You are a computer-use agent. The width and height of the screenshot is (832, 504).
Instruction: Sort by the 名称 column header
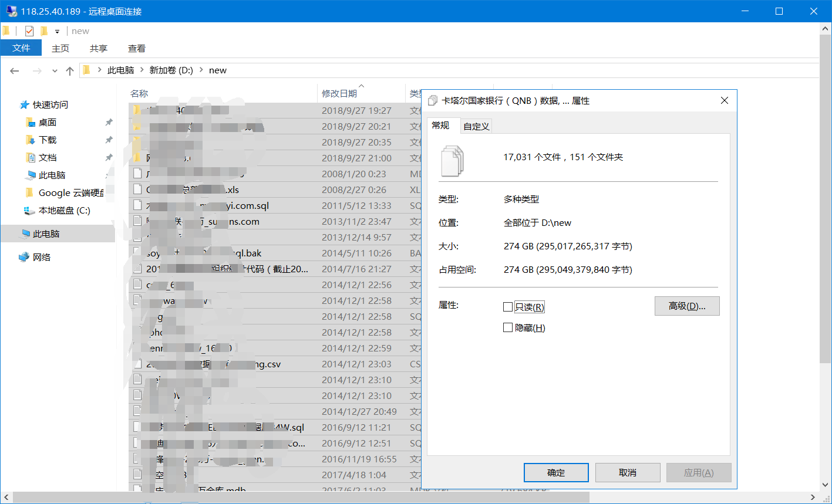tap(139, 93)
